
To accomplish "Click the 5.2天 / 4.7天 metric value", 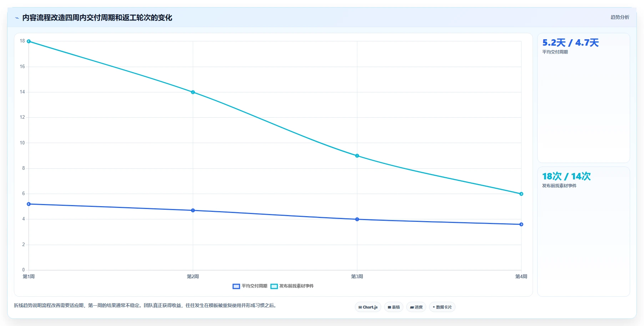I will click(570, 43).
